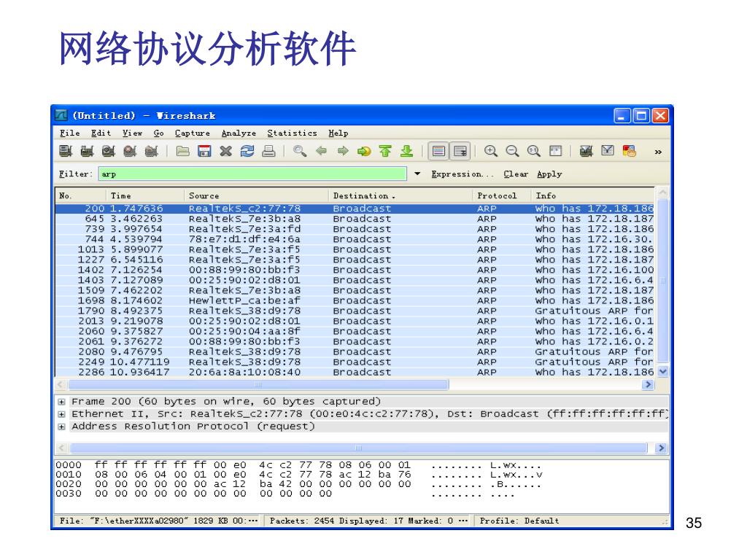Open the Help menu
The width and height of the screenshot is (747, 560).
(338, 133)
